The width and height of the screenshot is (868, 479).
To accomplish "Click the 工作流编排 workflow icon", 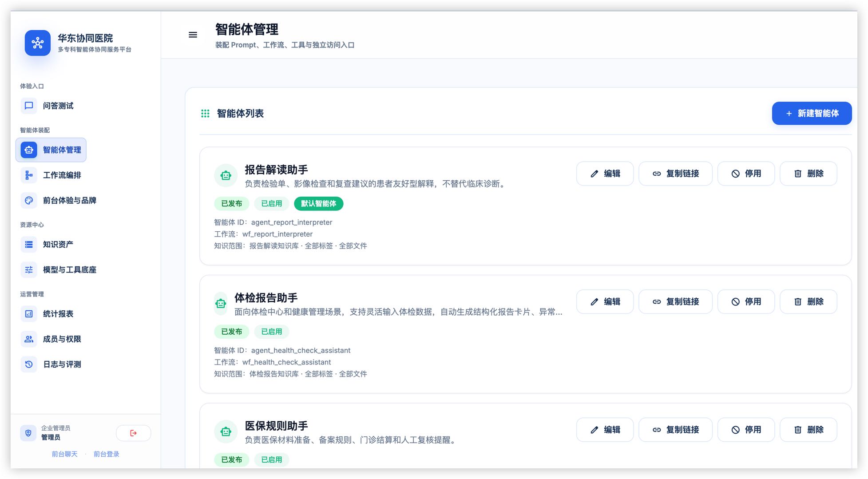I will 29,175.
